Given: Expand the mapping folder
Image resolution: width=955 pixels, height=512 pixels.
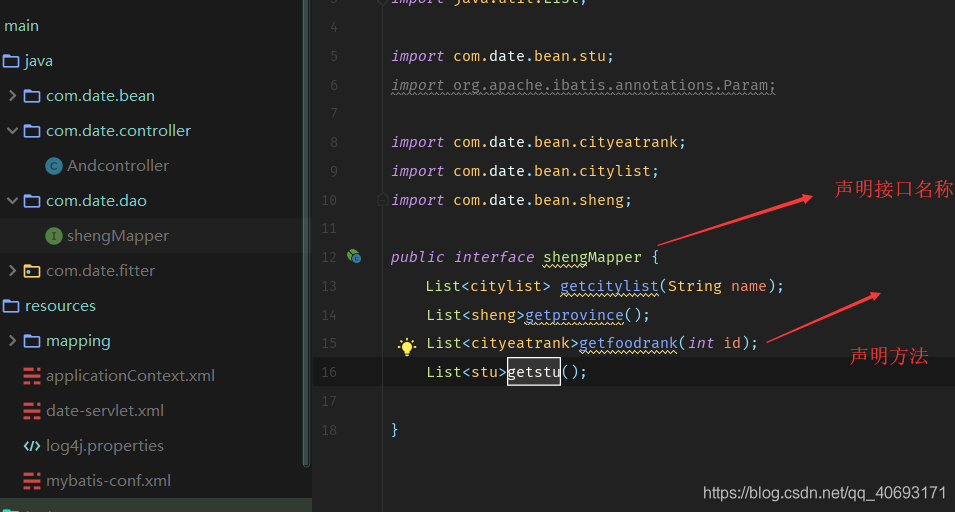Looking at the screenshot, I should pos(12,340).
